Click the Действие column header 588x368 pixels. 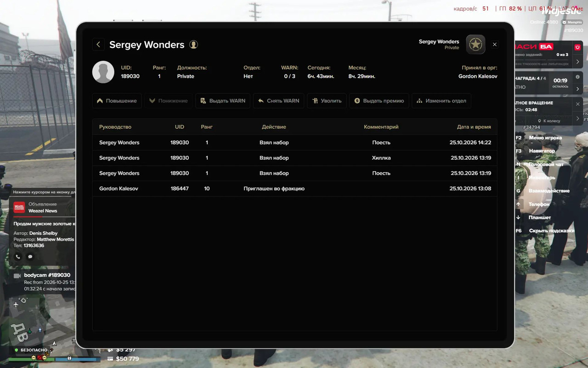[274, 127]
